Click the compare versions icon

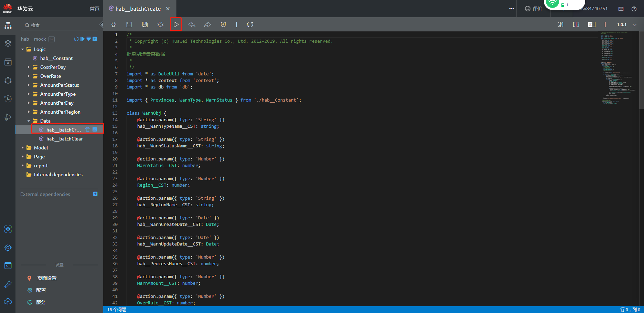pos(560,24)
